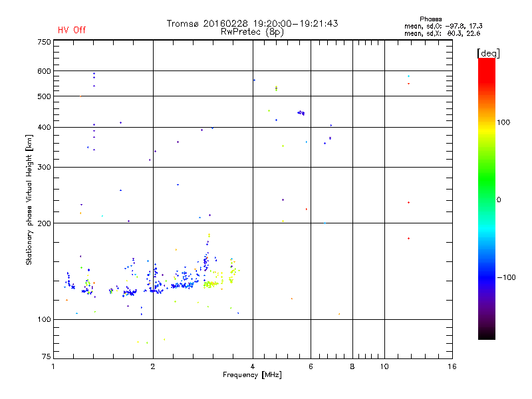Click the y-axis tick label '75'
Image resolution: width=532 pixels, height=399 pixels.
pos(46,356)
